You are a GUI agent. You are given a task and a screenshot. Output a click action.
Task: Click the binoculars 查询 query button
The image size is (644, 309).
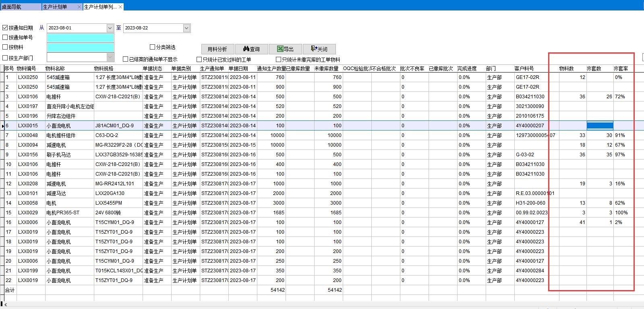[x=252, y=49]
